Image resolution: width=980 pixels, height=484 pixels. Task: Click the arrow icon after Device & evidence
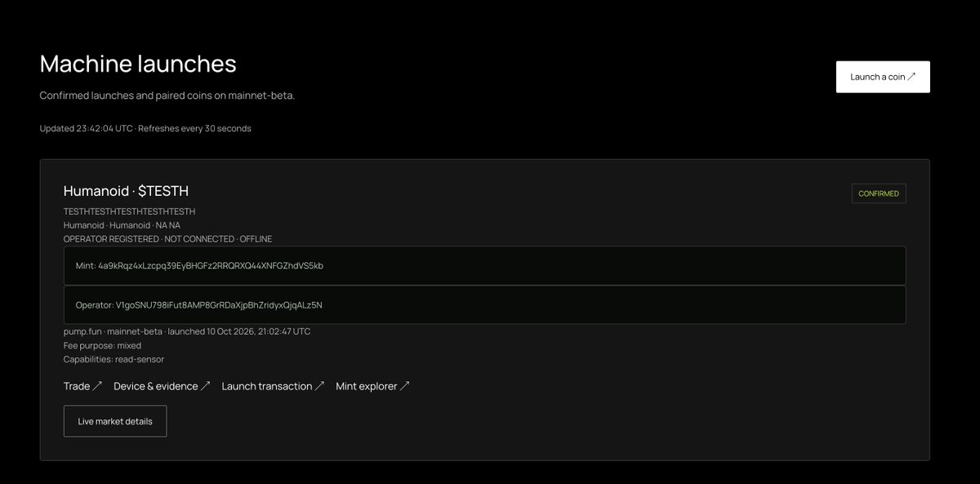(206, 386)
